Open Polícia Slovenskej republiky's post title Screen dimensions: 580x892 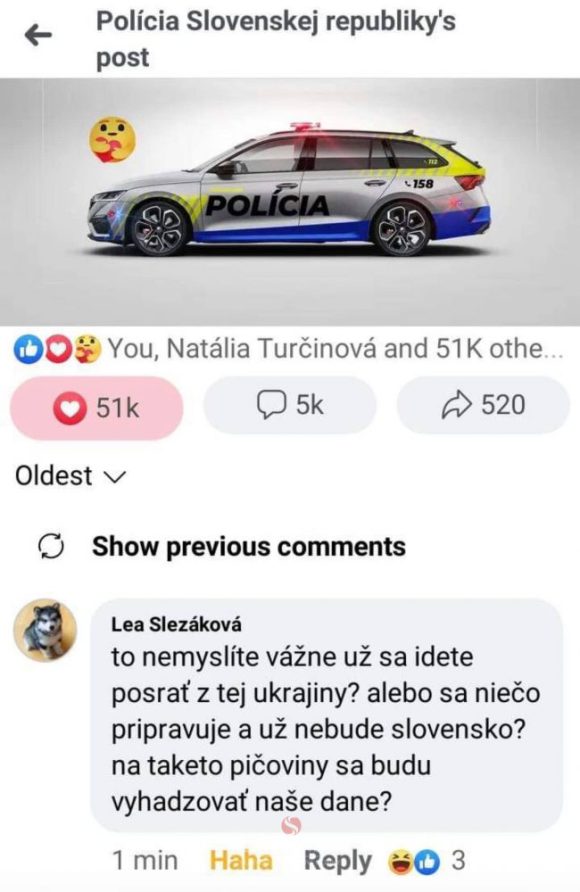[x=276, y=39]
